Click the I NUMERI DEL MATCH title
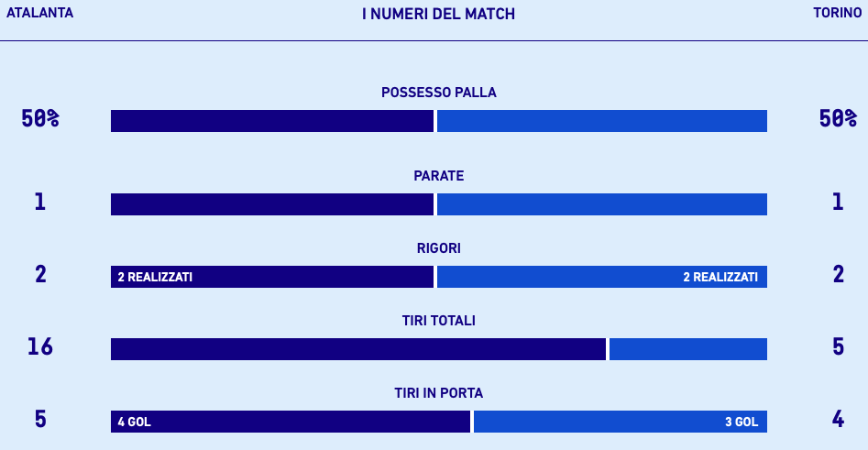The width and height of the screenshot is (868, 450). (438, 14)
